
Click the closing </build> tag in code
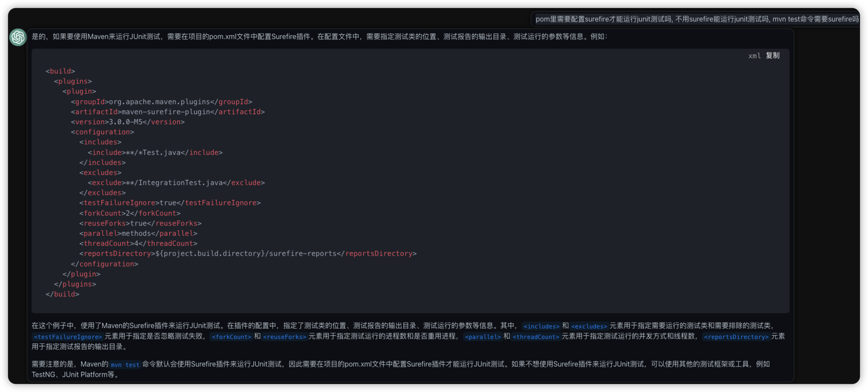coord(62,294)
